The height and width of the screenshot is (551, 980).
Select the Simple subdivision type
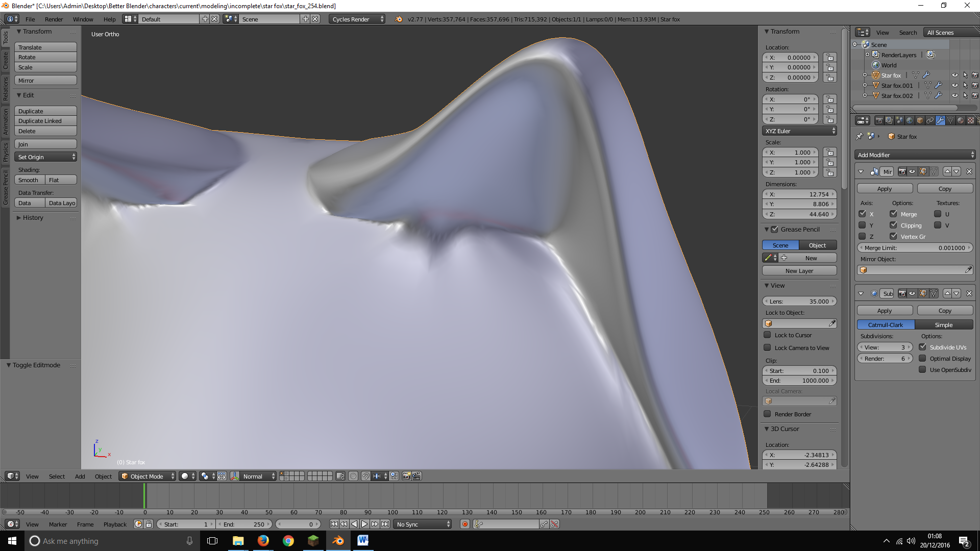tap(944, 324)
